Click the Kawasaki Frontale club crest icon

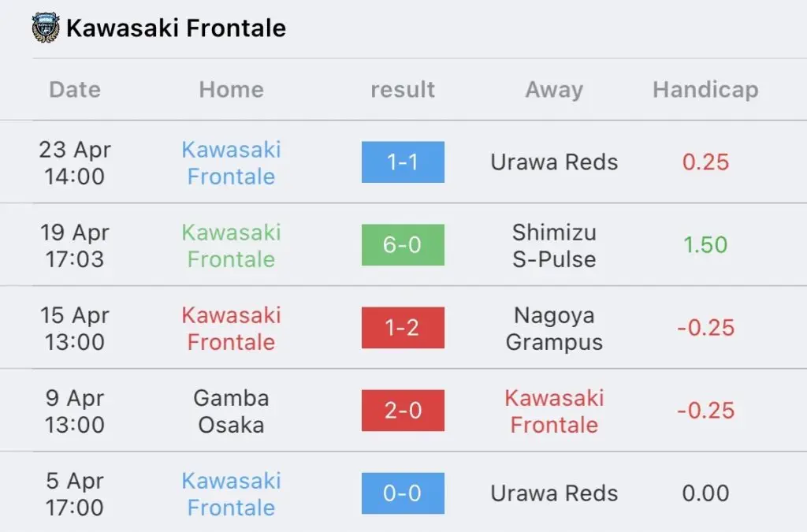tap(45, 28)
